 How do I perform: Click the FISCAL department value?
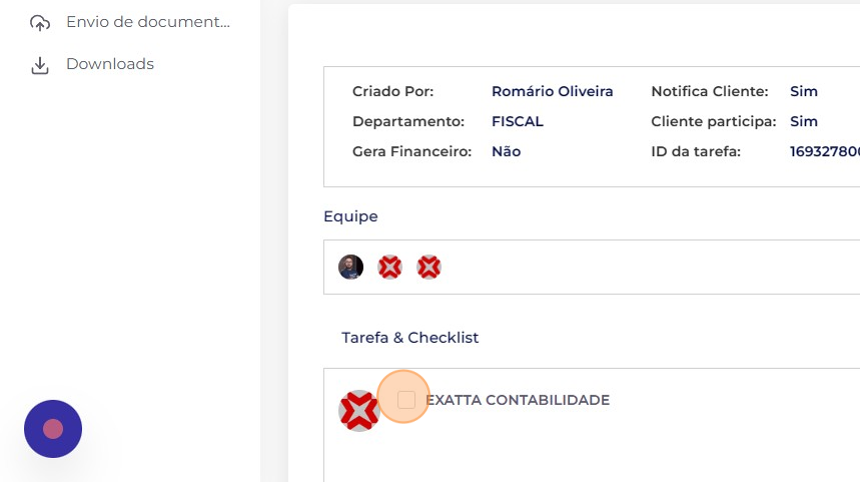[517, 121]
